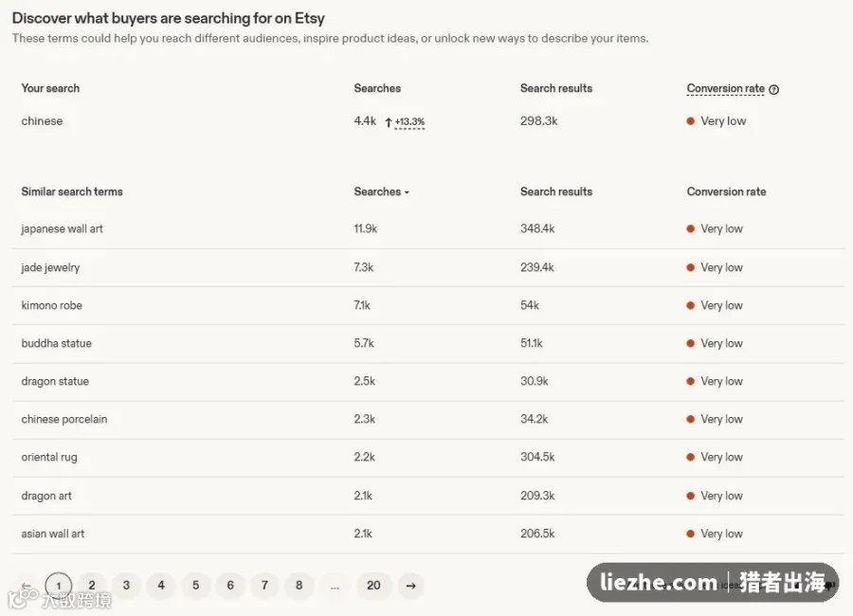The image size is (853, 616).
Task: Click the red conversion dot for chinese
Action: click(690, 120)
